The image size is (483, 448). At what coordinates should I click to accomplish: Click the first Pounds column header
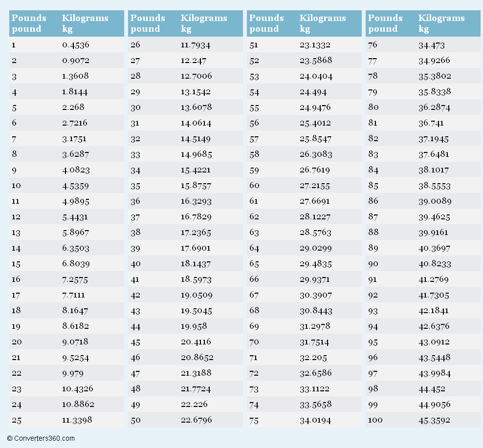coord(29,23)
